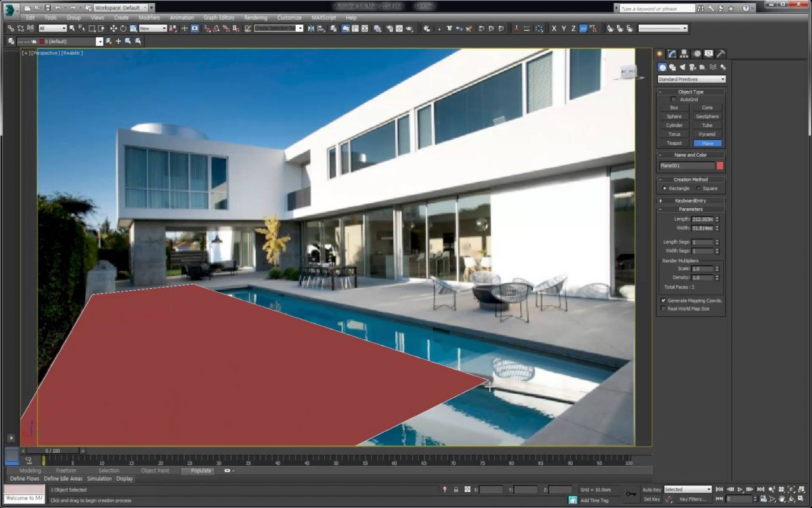812x508 pixels.
Task: Open the Workspace: Default dropdown
Action: click(121, 8)
